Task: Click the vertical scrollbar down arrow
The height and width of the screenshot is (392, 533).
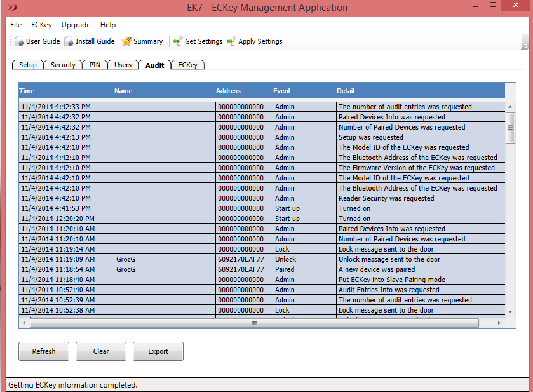Action: (x=510, y=311)
